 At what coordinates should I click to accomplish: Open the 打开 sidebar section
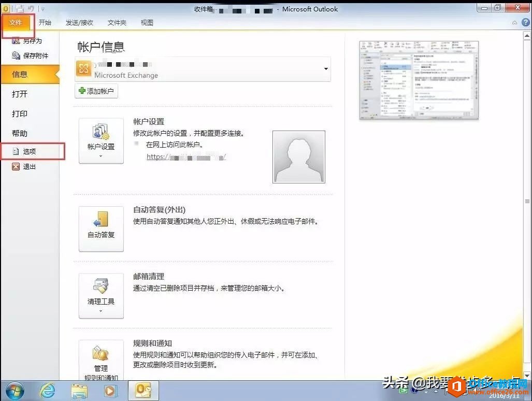coord(20,94)
